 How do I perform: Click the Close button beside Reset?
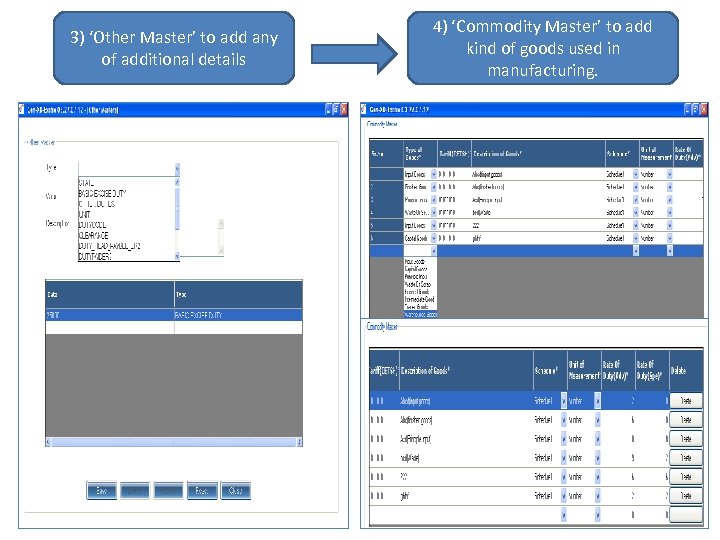[236, 490]
